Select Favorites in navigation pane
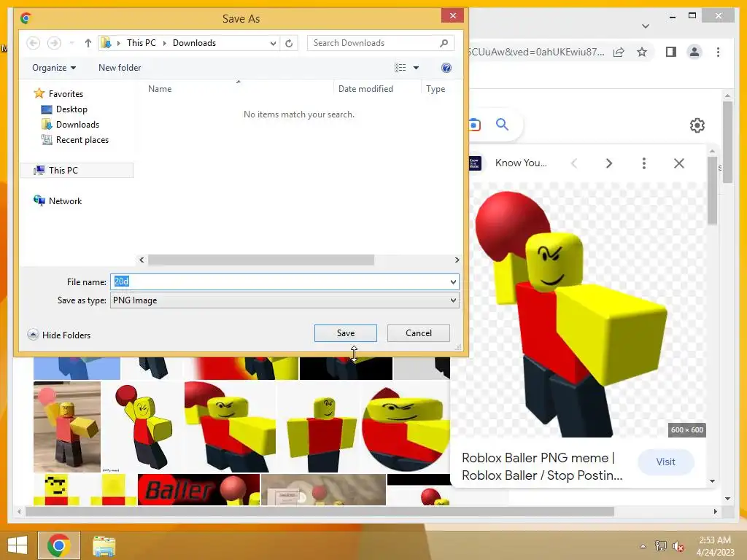 [59, 94]
